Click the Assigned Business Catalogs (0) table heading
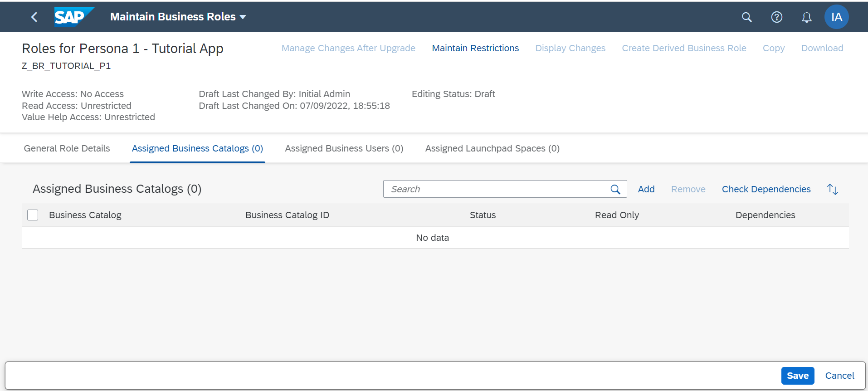868x391 pixels. point(117,189)
